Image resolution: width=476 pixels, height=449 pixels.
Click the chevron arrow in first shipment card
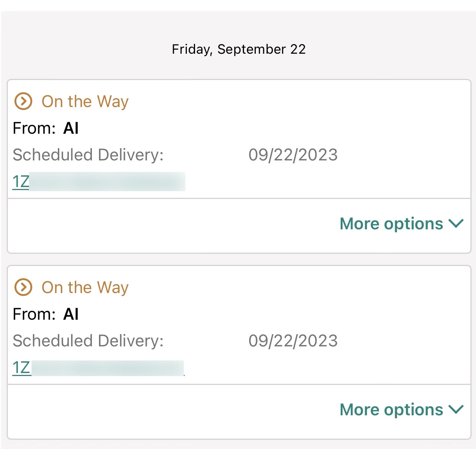coord(456,223)
